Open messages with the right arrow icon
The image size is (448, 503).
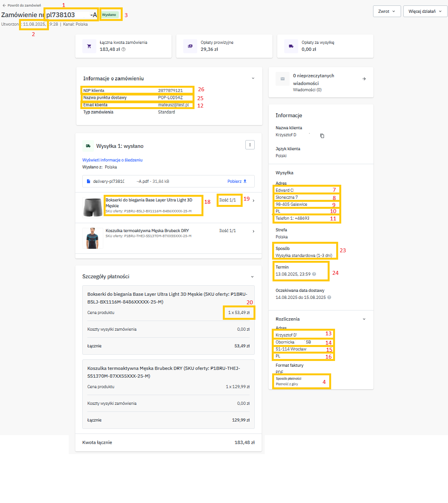tap(364, 79)
